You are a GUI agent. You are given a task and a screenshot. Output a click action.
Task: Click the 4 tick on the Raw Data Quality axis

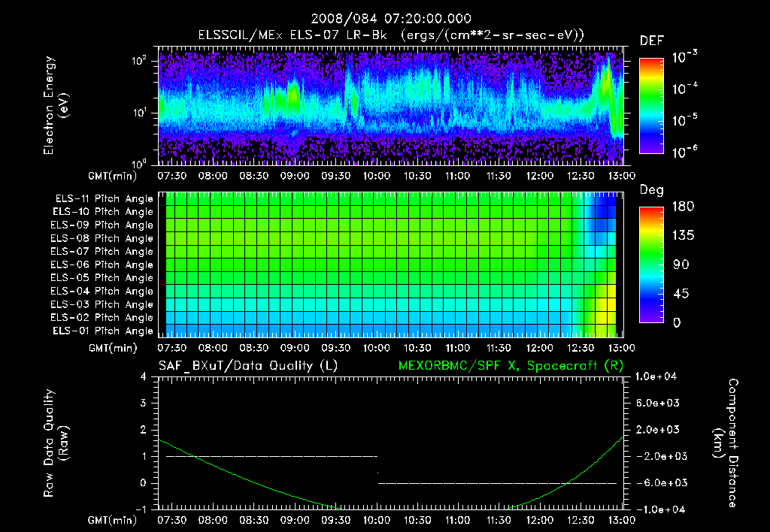pos(144,376)
